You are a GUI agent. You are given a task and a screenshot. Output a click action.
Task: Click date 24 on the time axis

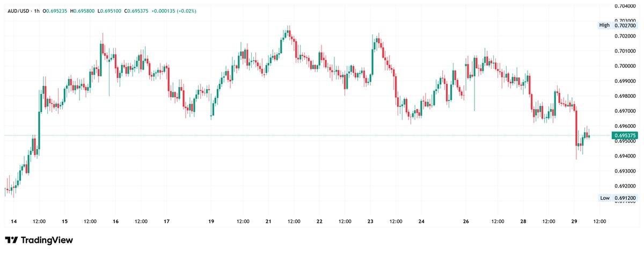point(421,221)
